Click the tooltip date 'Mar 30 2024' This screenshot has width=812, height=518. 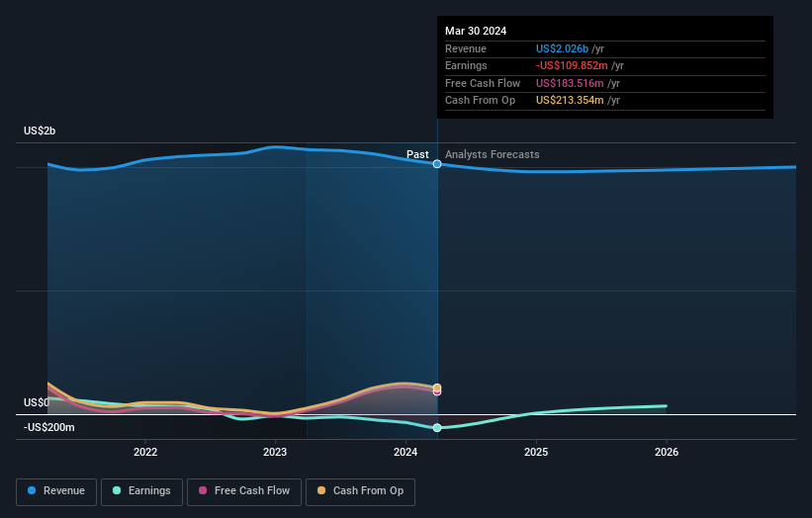(476, 31)
